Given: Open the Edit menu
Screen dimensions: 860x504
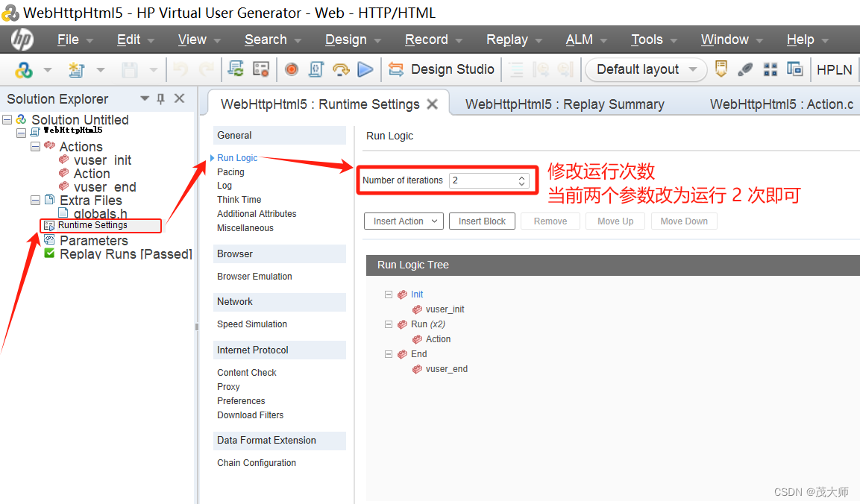Looking at the screenshot, I should pos(136,40).
